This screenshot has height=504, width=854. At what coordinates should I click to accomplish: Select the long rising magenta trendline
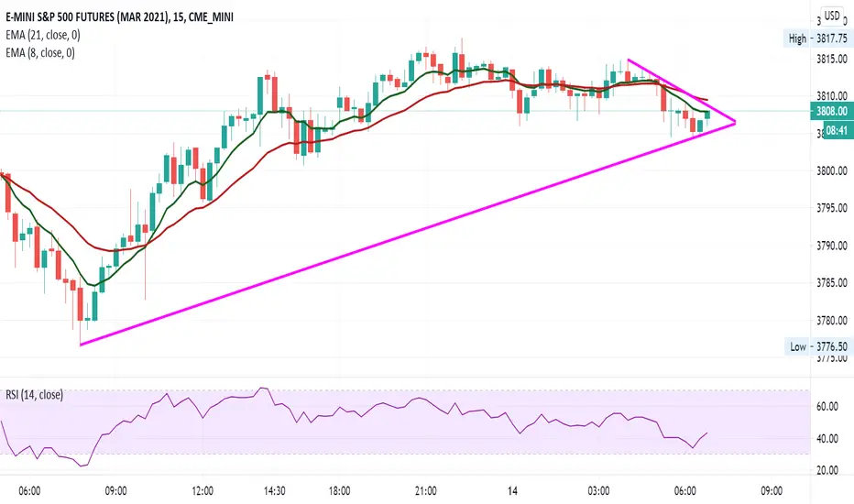click(x=408, y=235)
